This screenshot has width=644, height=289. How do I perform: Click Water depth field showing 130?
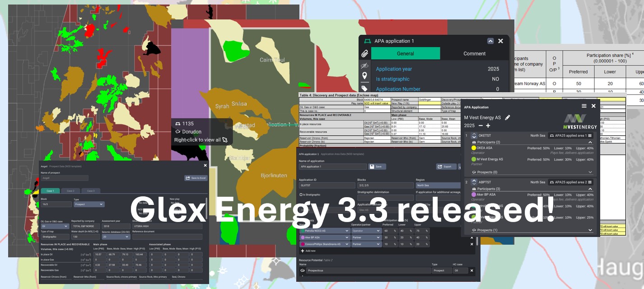coord(85,237)
